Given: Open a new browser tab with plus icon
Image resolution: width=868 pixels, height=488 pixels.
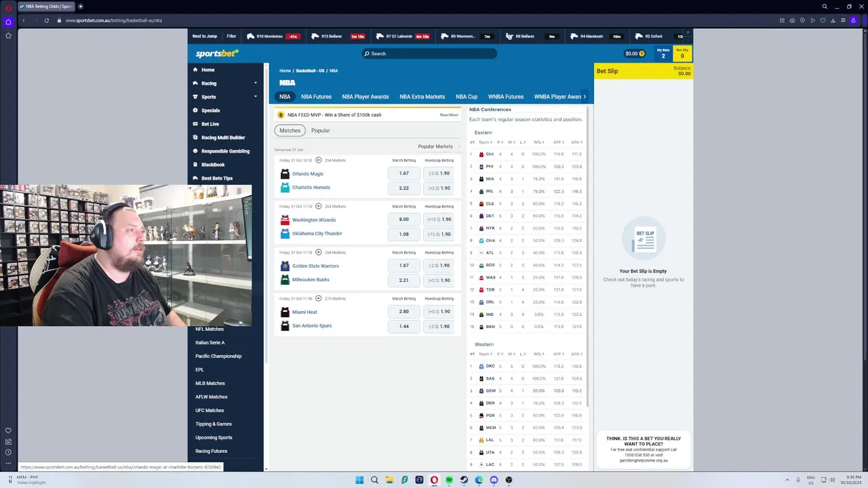Looking at the screenshot, I should pyautogui.click(x=80, y=6).
